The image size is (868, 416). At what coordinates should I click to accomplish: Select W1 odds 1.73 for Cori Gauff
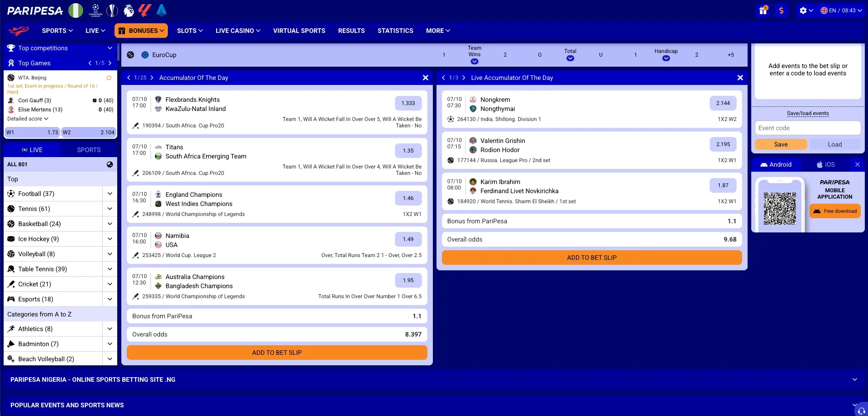(32, 132)
